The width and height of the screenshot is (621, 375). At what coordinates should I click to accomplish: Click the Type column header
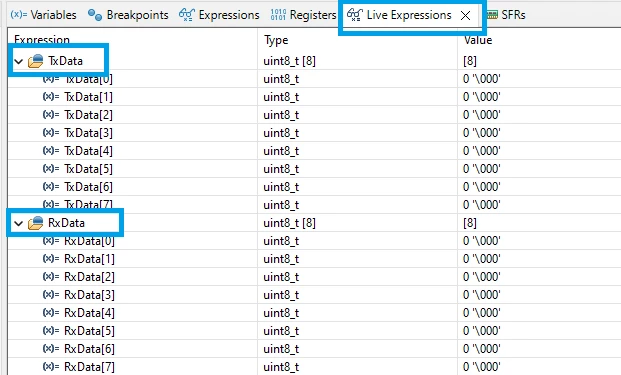coord(276,40)
